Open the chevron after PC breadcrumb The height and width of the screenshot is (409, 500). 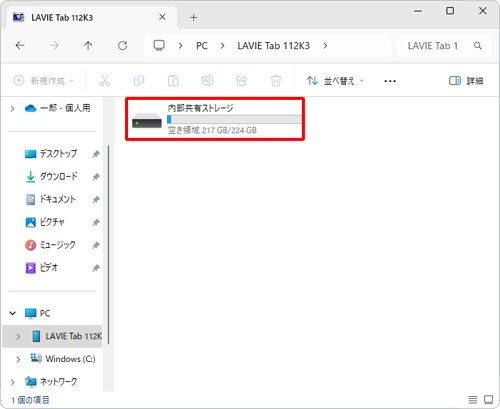(x=222, y=46)
